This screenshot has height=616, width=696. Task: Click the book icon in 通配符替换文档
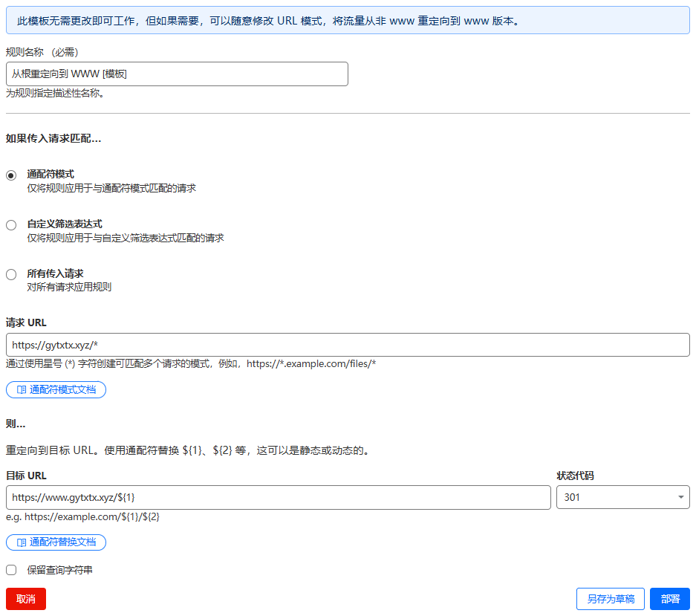click(22, 542)
